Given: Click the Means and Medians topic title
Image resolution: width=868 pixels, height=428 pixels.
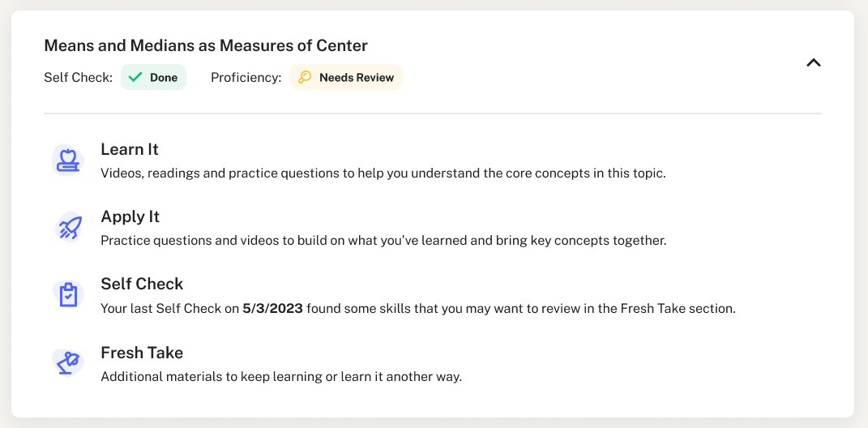Looking at the screenshot, I should pos(206,45).
